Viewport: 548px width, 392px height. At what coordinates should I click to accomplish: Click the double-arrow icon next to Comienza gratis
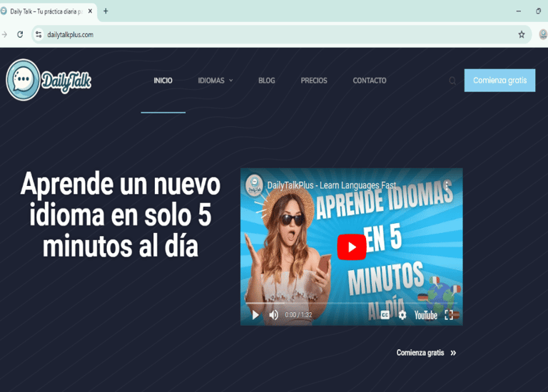[x=453, y=353]
